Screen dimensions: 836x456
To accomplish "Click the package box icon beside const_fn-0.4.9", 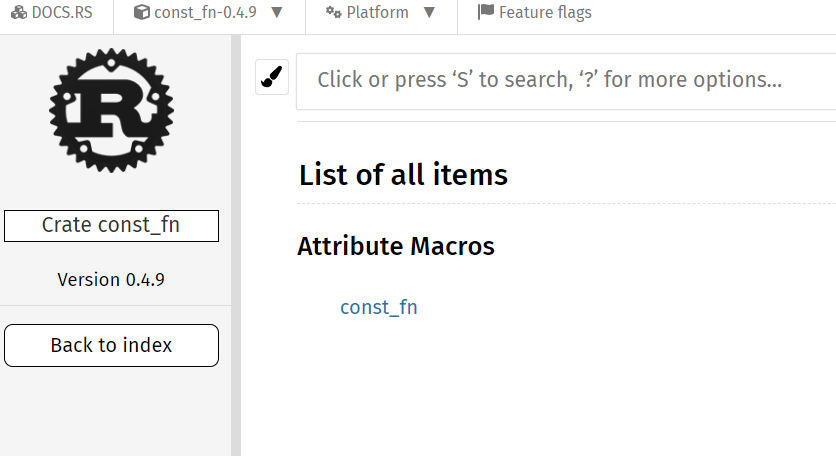I will point(141,12).
